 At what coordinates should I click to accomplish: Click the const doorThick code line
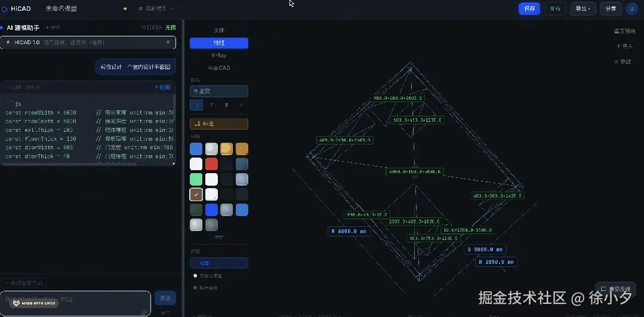click(x=88, y=156)
